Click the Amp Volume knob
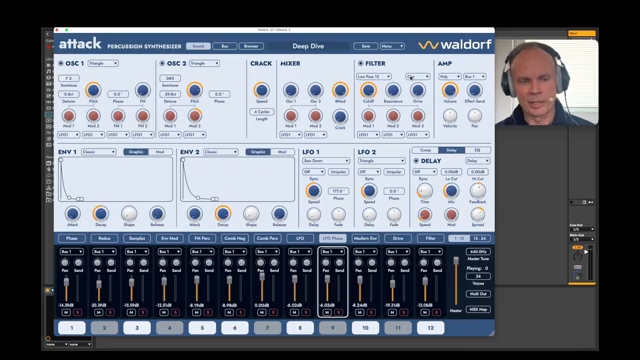The height and width of the screenshot is (360, 640). click(x=450, y=90)
